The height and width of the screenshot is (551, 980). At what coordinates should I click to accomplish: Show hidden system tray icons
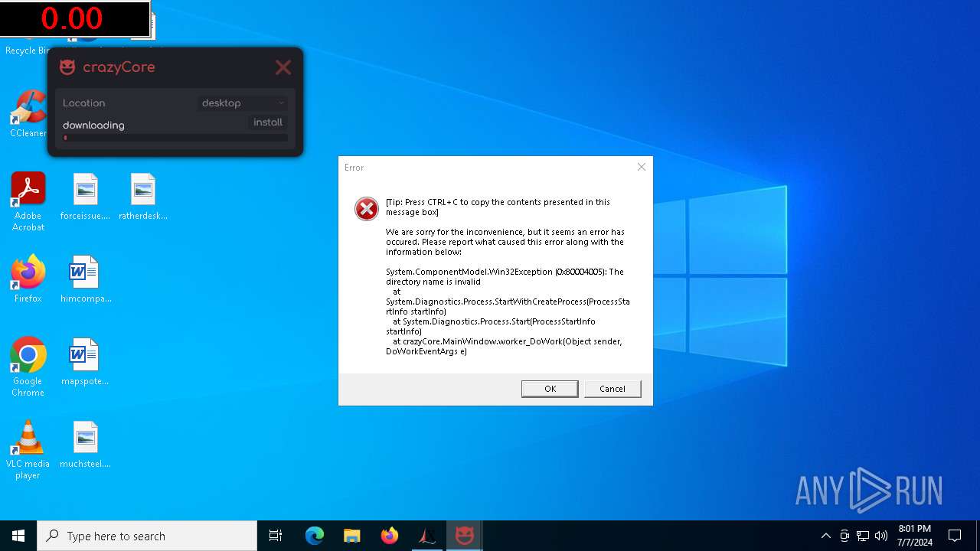click(x=825, y=536)
